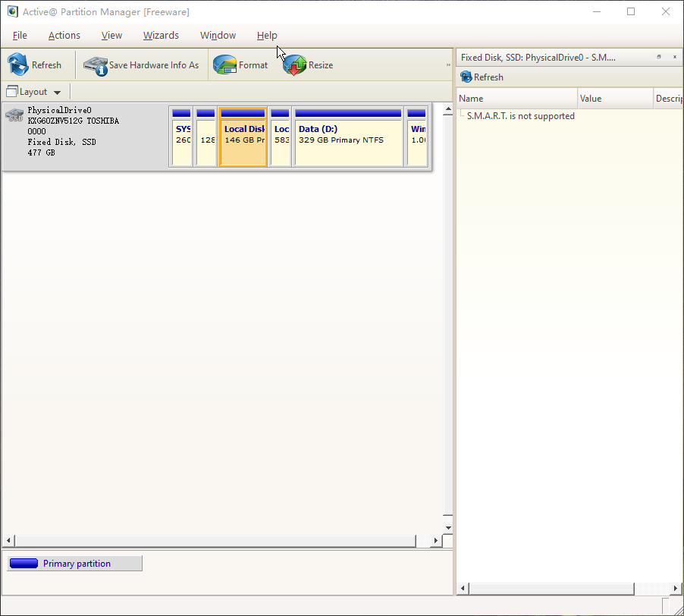Float the S.M.A.R.T. panel via undock icon
Viewport: 684px width, 616px height.
659,57
